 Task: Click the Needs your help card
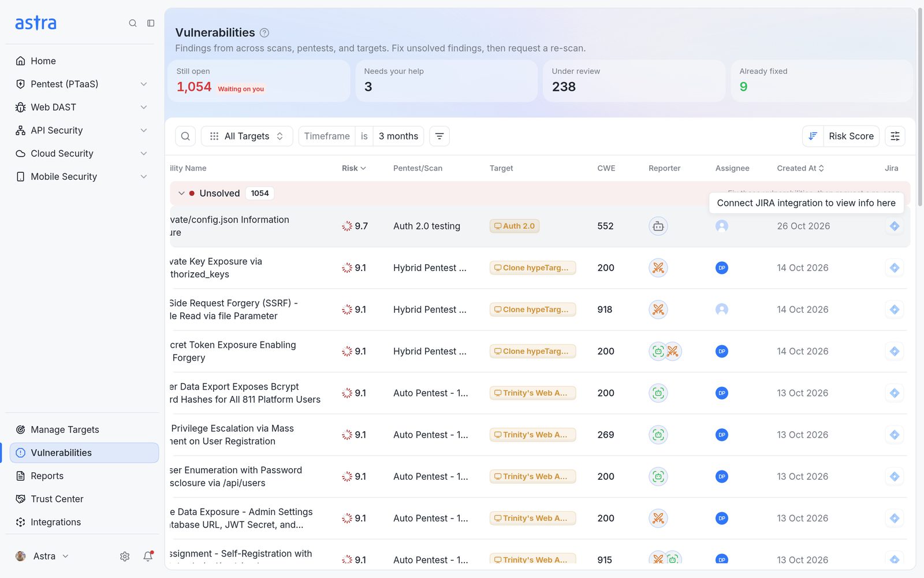point(446,81)
